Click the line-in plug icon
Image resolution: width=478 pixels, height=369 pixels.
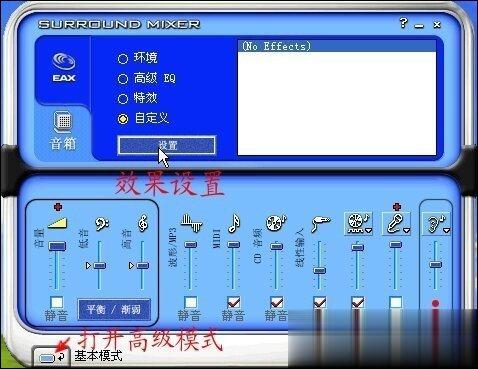coord(321,223)
